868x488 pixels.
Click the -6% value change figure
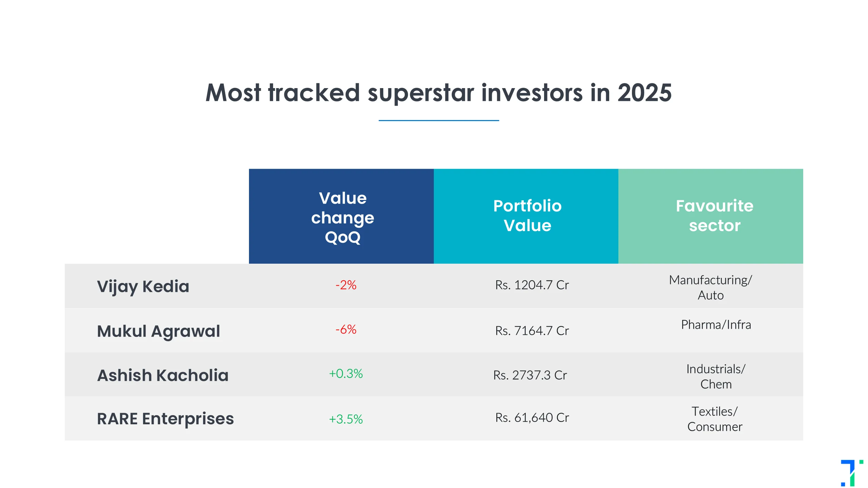[x=346, y=329]
